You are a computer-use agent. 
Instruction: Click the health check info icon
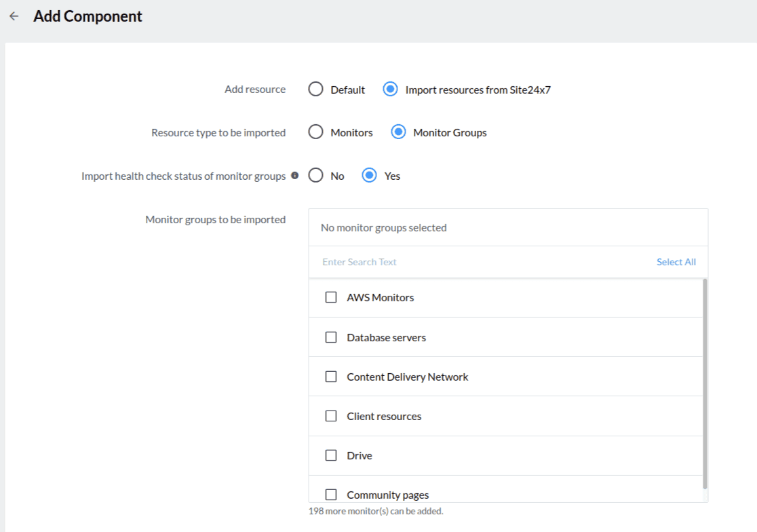click(x=294, y=176)
